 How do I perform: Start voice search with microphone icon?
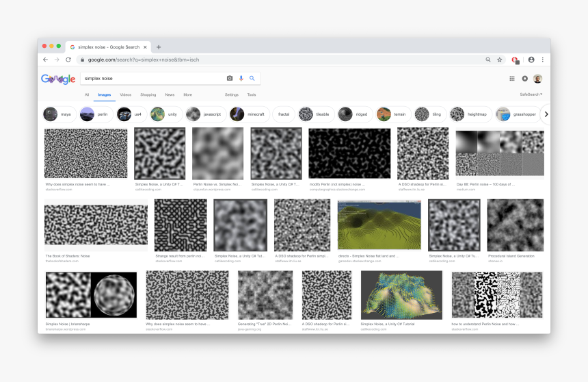pyautogui.click(x=241, y=79)
